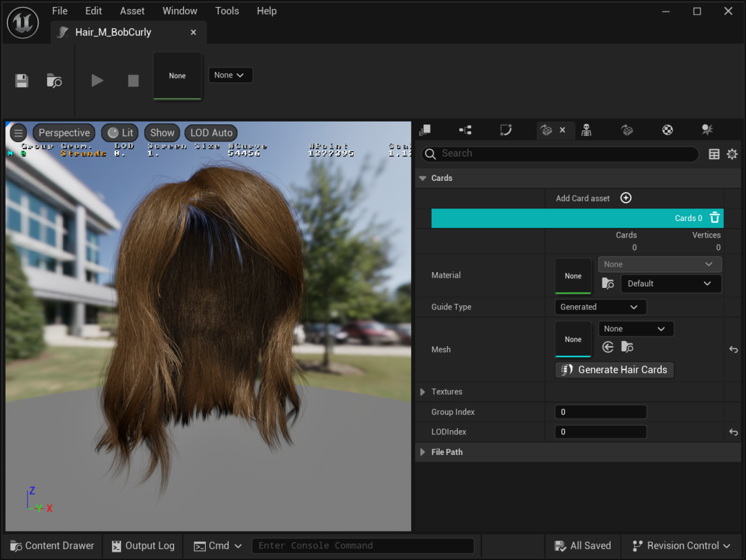Click the play simulation button

(97, 81)
